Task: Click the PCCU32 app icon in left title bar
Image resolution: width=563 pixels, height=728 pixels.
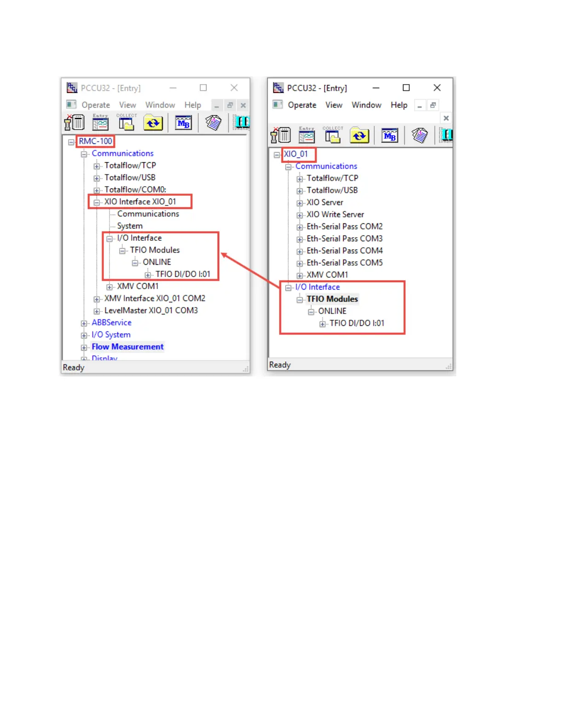Action: (x=72, y=88)
